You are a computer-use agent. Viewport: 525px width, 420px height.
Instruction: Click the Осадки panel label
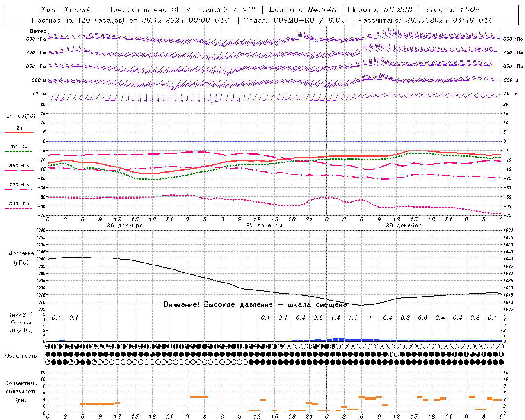[x=21, y=322]
